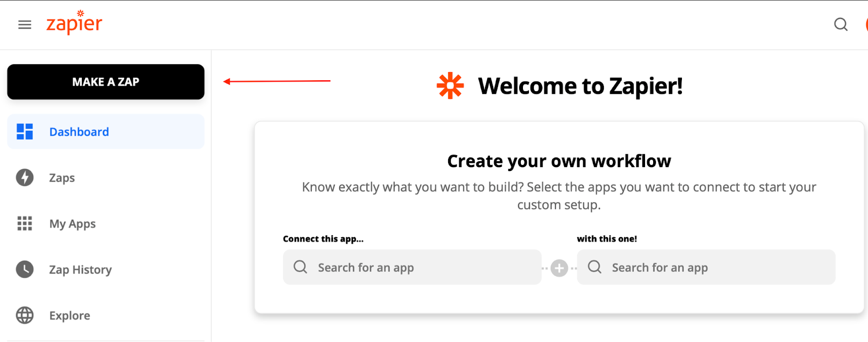Click the magnifier inside 'with this one!' field

tap(595, 267)
